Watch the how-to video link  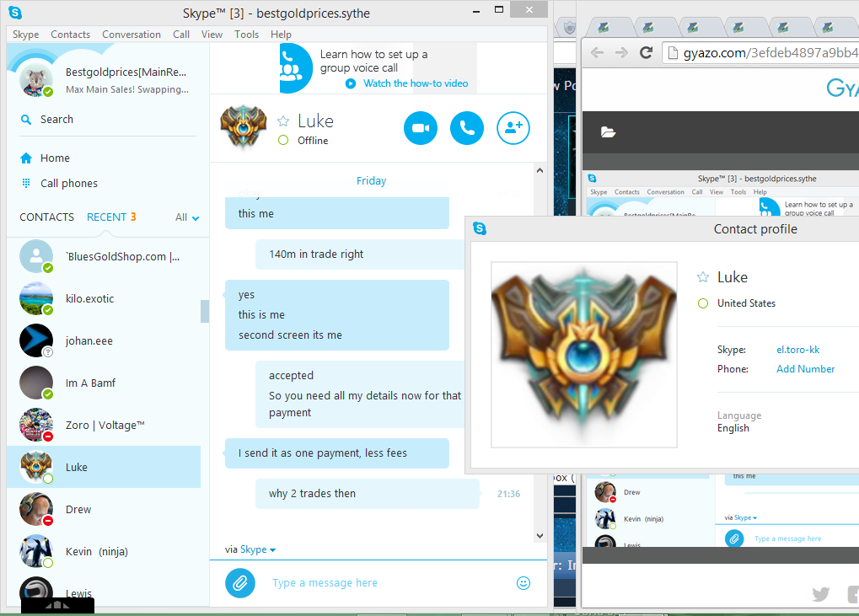tap(416, 83)
